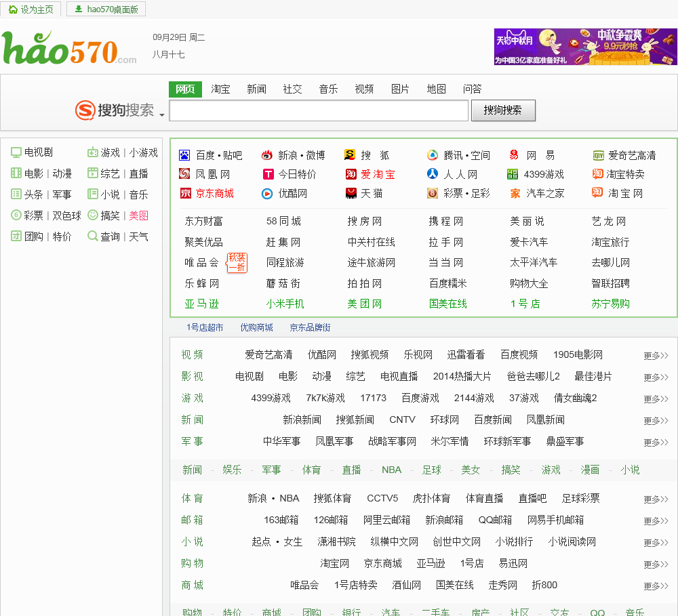Expand 更多>> in the 影视 row
Screen dimensions: 678x616
tap(656, 377)
